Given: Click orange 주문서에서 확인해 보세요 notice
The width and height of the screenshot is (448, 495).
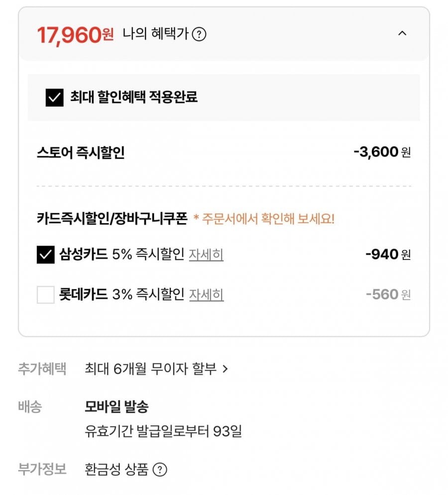Looking at the screenshot, I should tap(264, 219).
